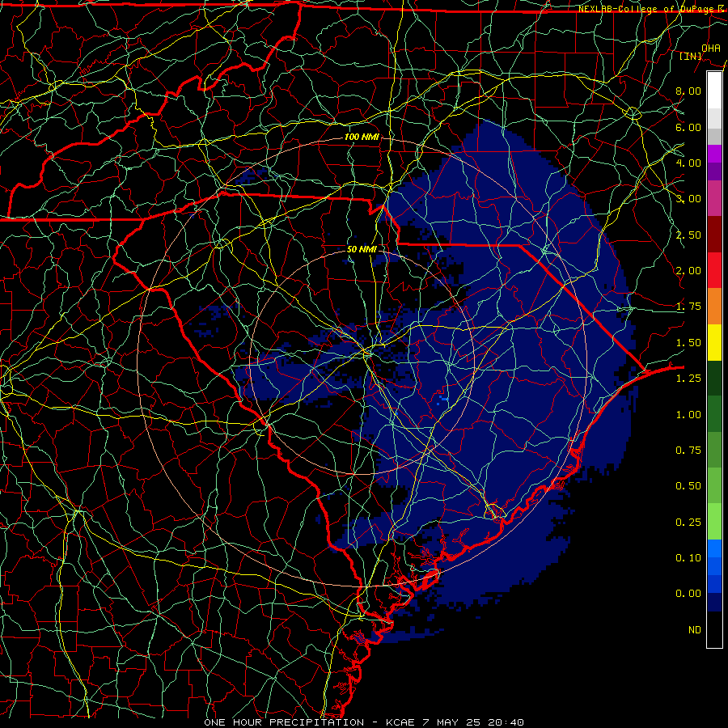
Task: Click the 0.00 legend value
Action: coord(688,594)
